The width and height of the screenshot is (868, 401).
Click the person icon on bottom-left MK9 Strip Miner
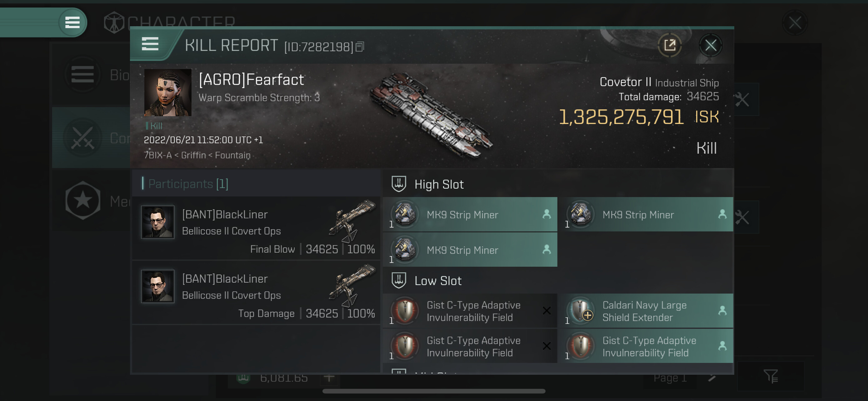[546, 250]
